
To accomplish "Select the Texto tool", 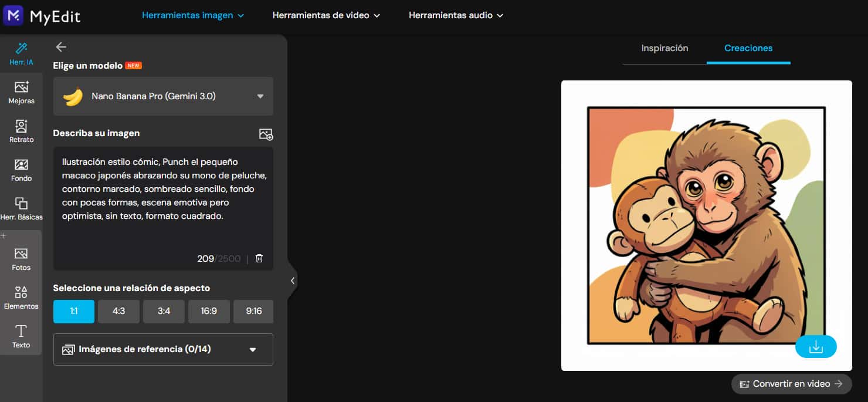I will [21, 336].
